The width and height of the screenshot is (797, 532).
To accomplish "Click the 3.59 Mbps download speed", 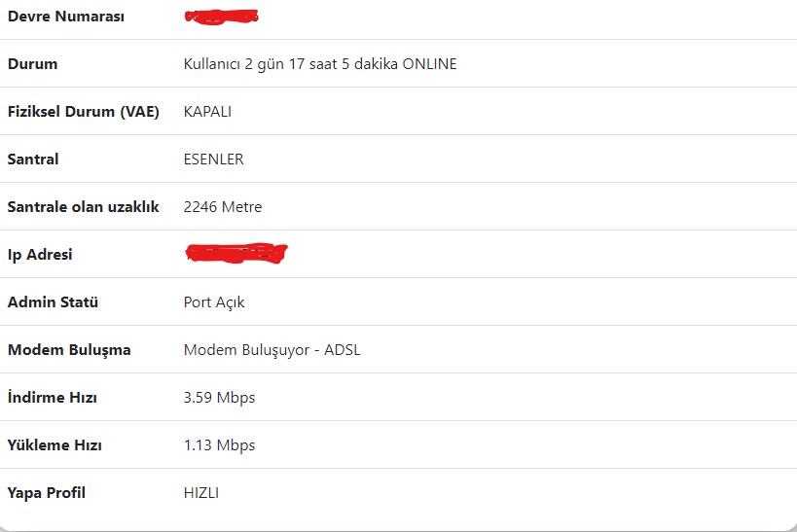I will (219, 398).
